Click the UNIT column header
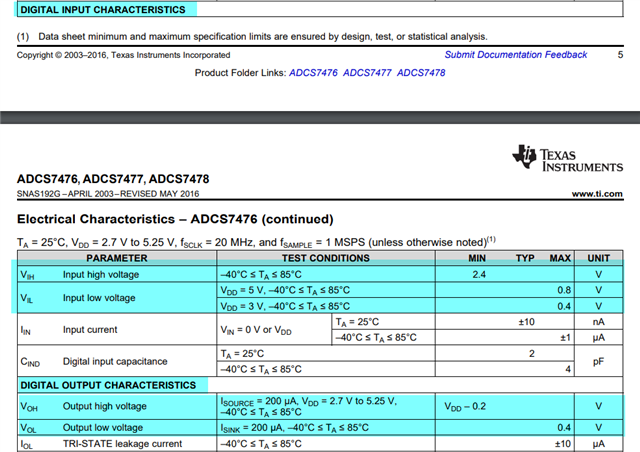 click(x=598, y=258)
